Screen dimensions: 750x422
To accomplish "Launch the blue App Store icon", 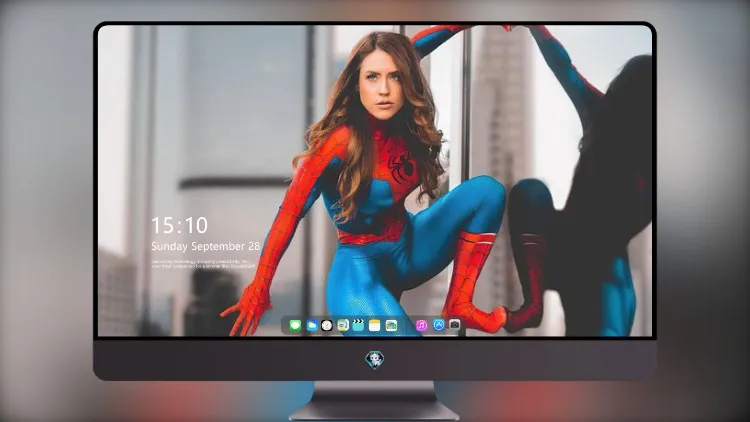I will 439,325.
